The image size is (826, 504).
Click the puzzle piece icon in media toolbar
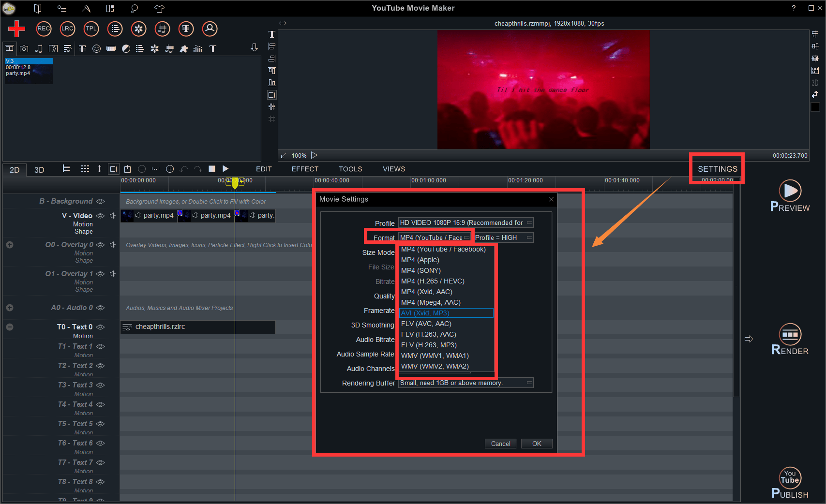coord(184,48)
